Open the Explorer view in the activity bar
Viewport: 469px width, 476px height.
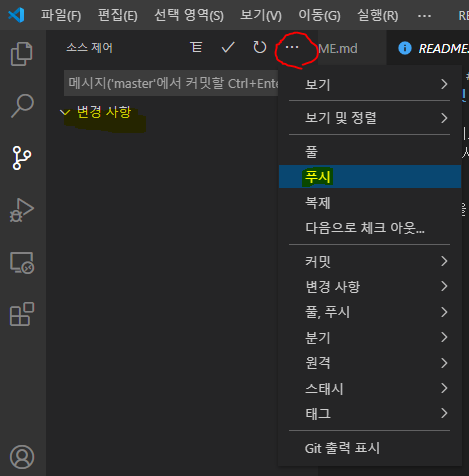coord(22,54)
